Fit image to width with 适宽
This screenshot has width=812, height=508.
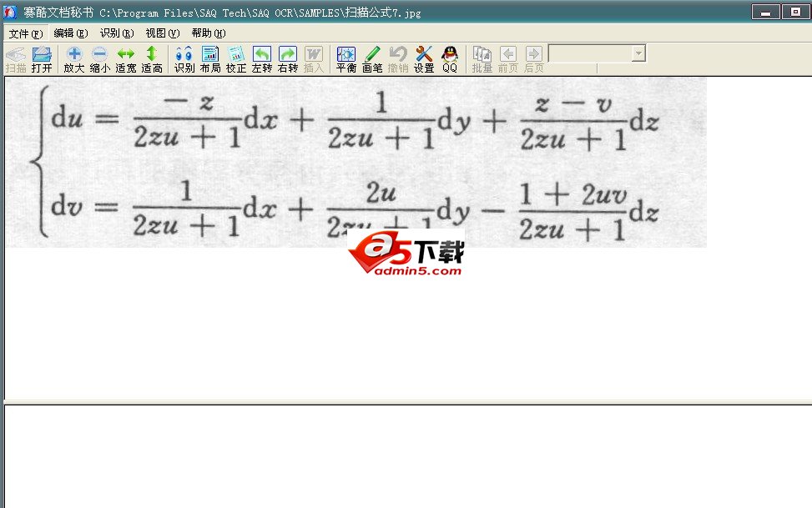126,59
